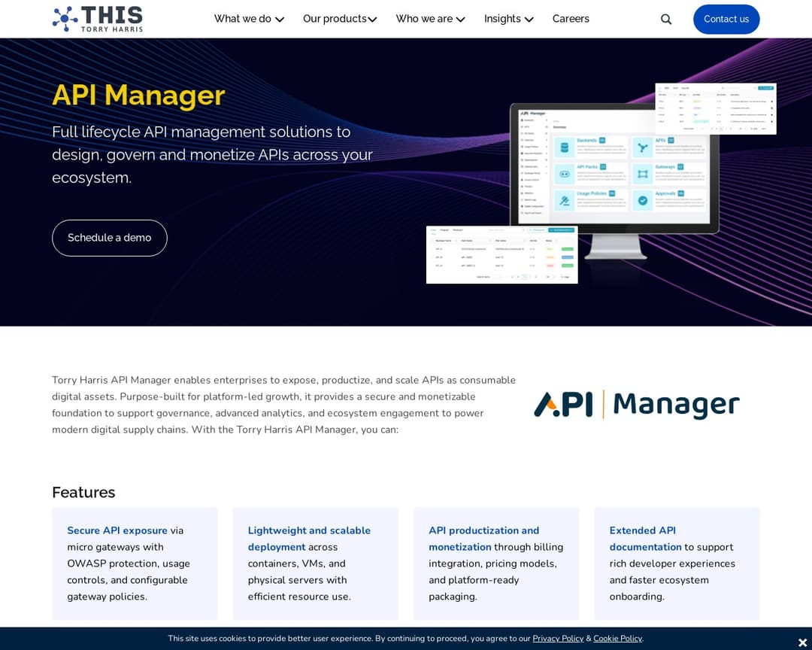
Task: Expand the Insights chevron
Action: tap(529, 20)
